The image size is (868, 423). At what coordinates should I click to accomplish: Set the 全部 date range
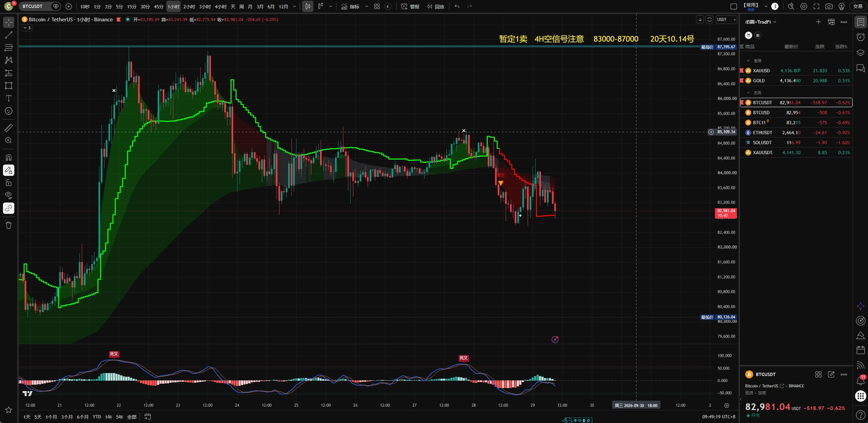(x=132, y=417)
